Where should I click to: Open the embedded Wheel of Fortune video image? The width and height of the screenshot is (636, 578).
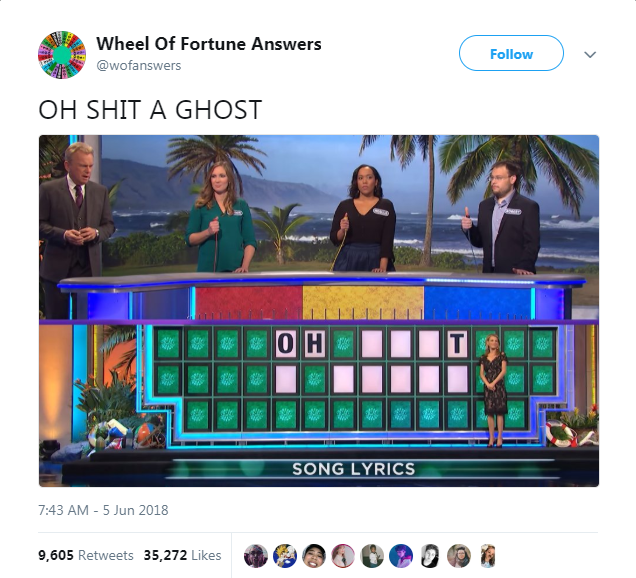tap(319, 311)
